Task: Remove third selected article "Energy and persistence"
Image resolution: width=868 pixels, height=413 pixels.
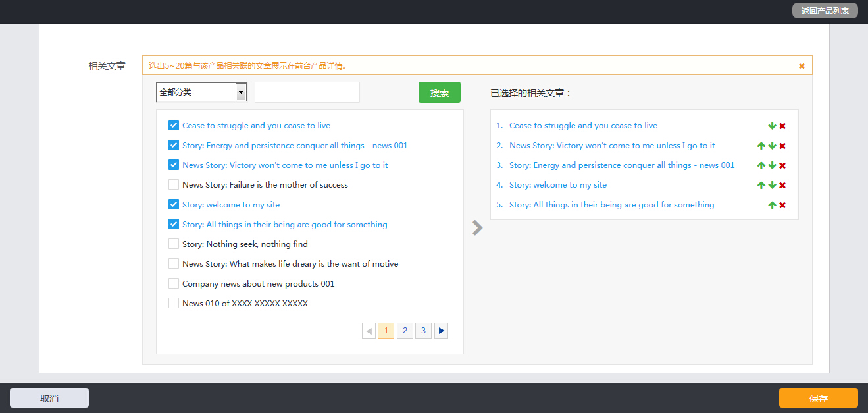Action: 782,165
